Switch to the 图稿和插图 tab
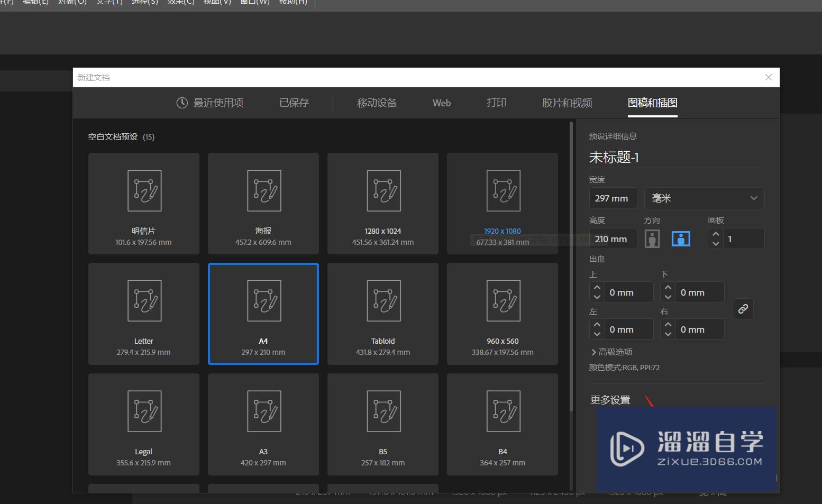Viewport: 822px width, 504px height. pos(652,103)
